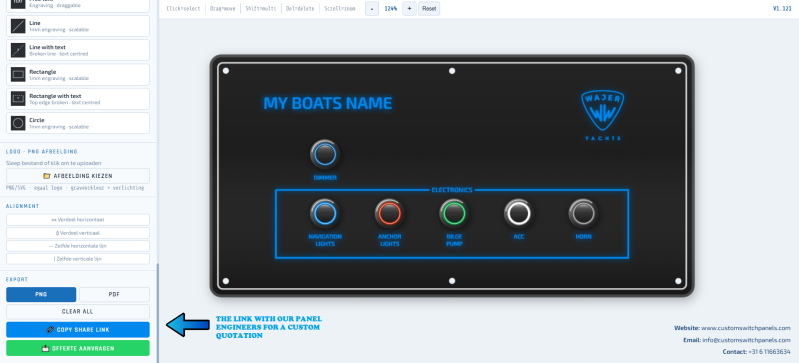Select the Line engraving icon
Screen dimensions: 799x363
point(18,26)
